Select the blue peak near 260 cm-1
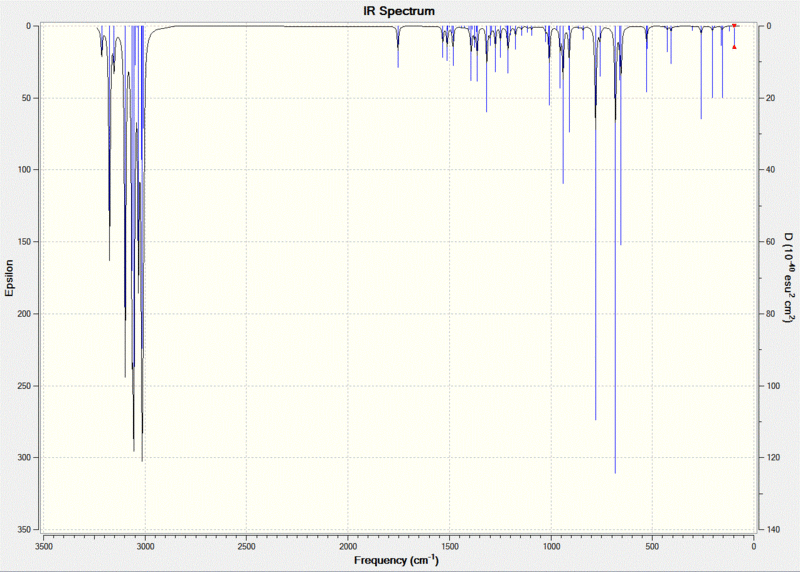 tap(701, 72)
